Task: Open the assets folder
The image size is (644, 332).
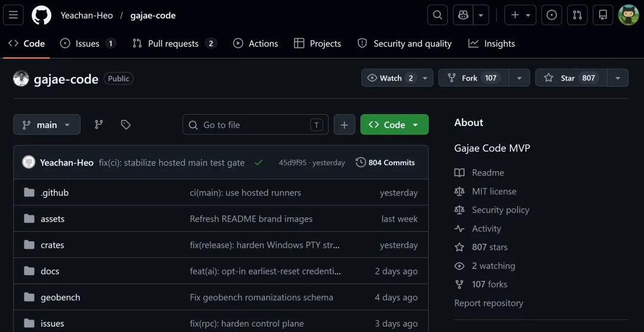Action: click(52, 219)
